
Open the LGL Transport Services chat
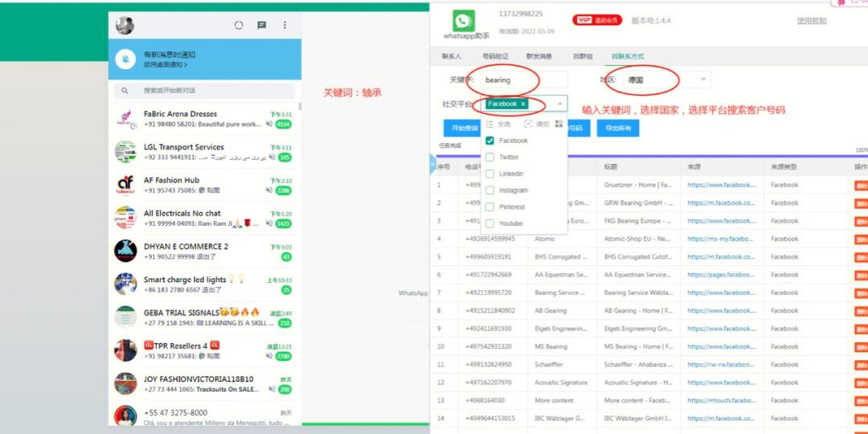tap(205, 152)
